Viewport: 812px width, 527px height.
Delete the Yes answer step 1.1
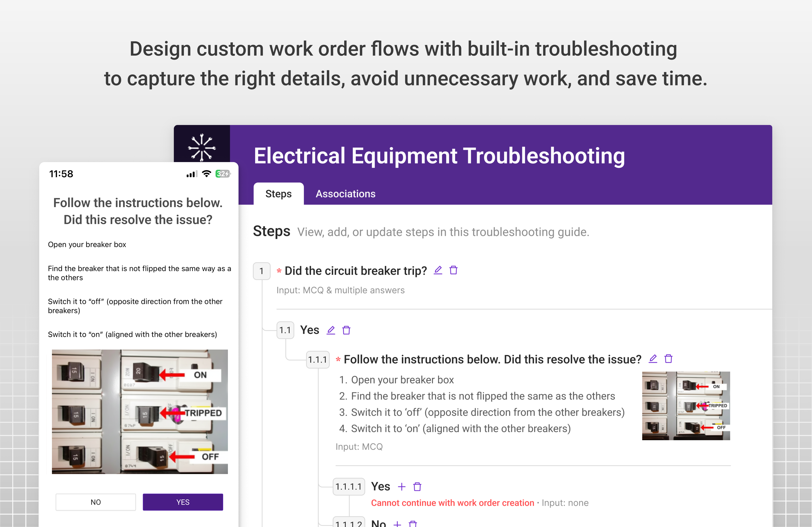pyautogui.click(x=346, y=330)
